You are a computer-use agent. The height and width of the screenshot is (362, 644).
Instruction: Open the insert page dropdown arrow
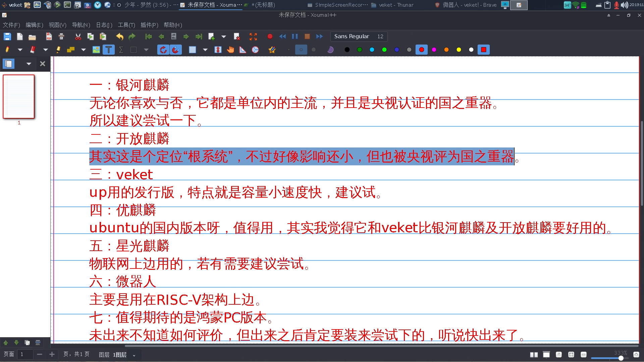point(224,37)
